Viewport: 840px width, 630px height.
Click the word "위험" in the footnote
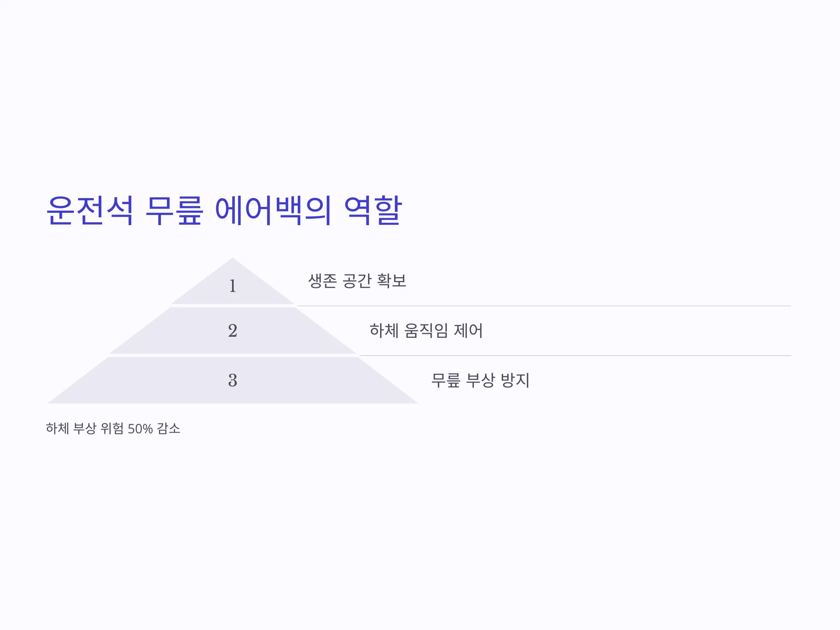coord(112,429)
